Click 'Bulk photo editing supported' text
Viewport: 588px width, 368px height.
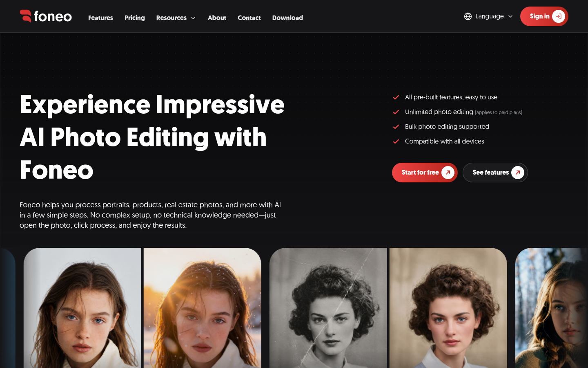[x=447, y=127]
